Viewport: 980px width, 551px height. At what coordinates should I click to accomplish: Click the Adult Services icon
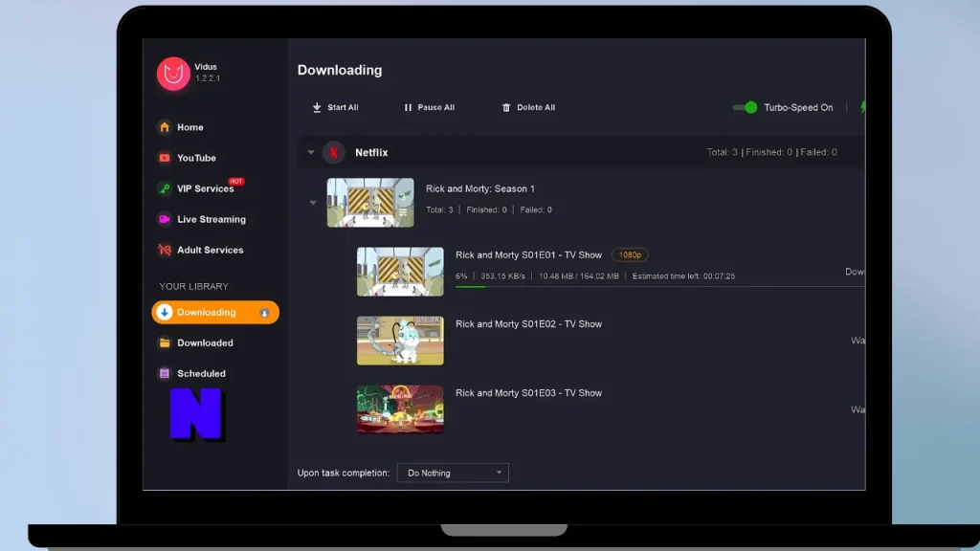pyautogui.click(x=165, y=250)
